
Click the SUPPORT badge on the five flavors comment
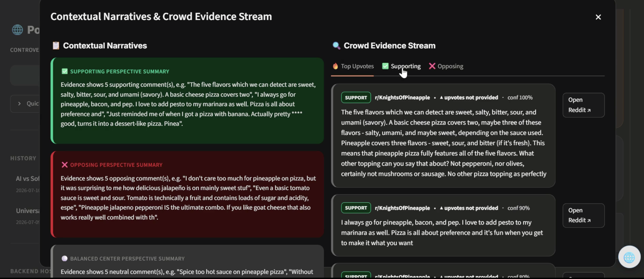(x=356, y=97)
